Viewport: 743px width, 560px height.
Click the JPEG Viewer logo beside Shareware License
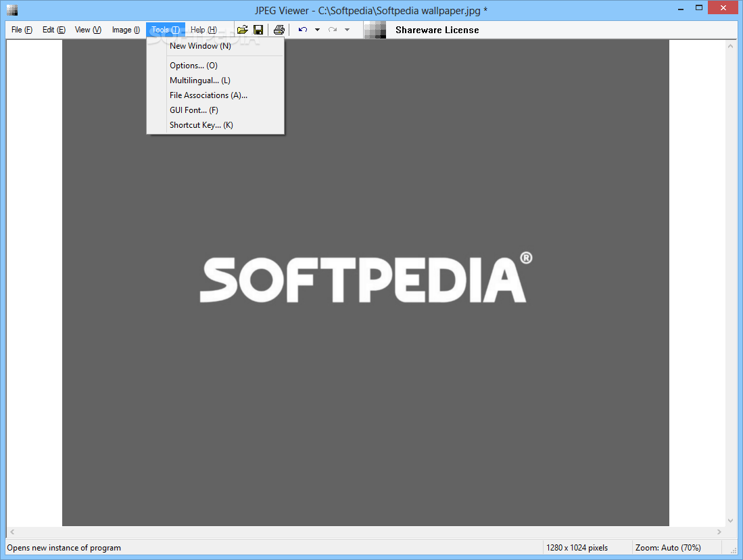coord(375,30)
